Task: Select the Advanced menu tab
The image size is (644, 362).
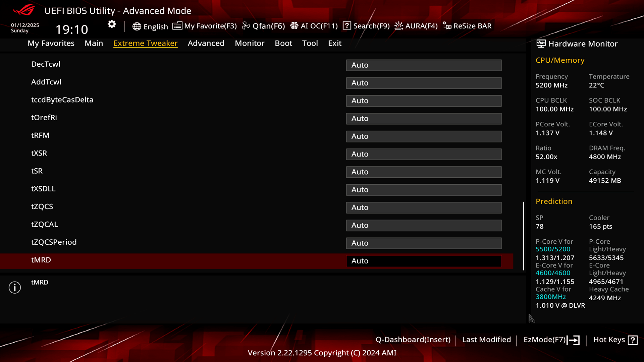Action: tap(206, 43)
